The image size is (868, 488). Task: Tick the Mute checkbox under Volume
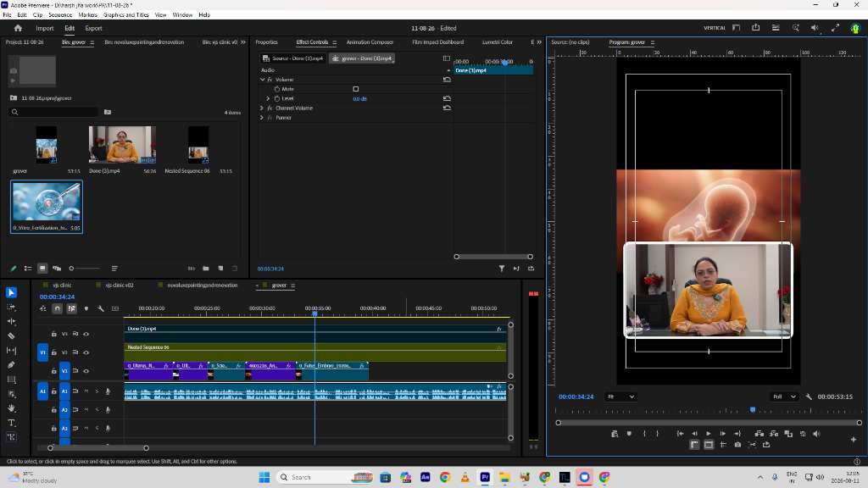pos(356,88)
